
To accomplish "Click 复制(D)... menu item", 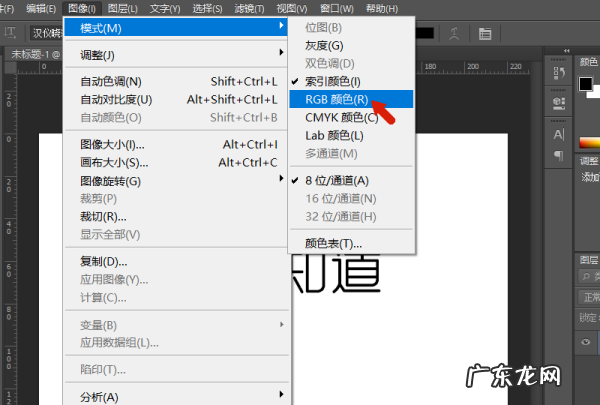I will point(176,261).
